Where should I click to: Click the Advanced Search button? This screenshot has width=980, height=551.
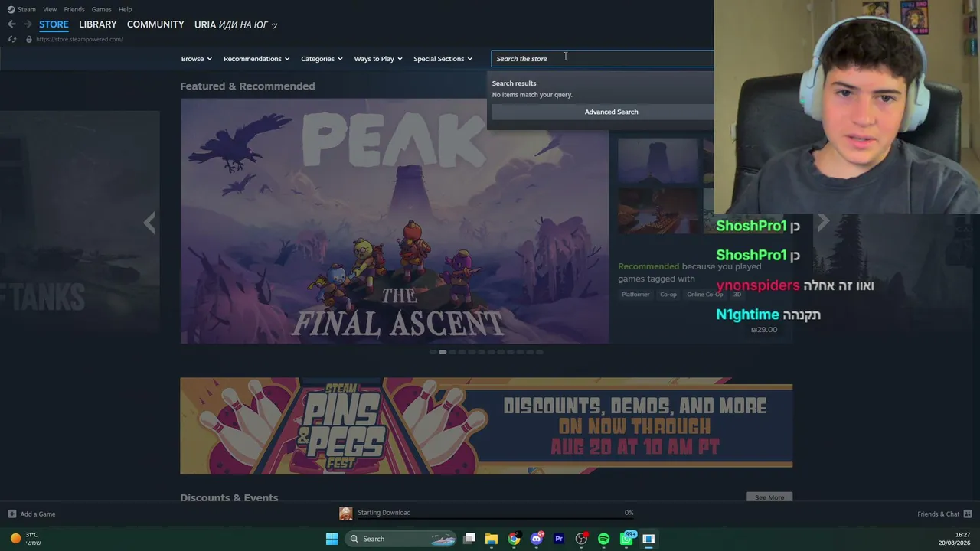(x=611, y=112)
